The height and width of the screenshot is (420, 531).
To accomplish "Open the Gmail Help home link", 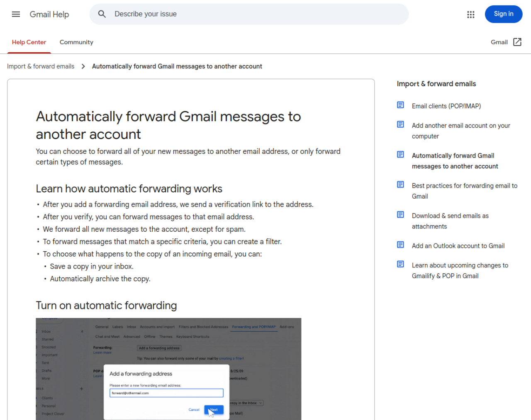I will pyautogui.click(x=49, y=15).
